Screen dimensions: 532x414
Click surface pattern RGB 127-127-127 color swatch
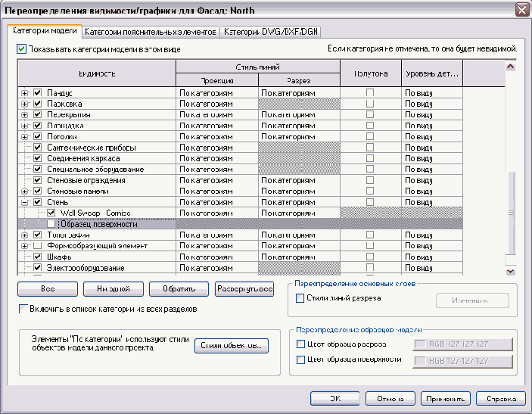(463, 361)
